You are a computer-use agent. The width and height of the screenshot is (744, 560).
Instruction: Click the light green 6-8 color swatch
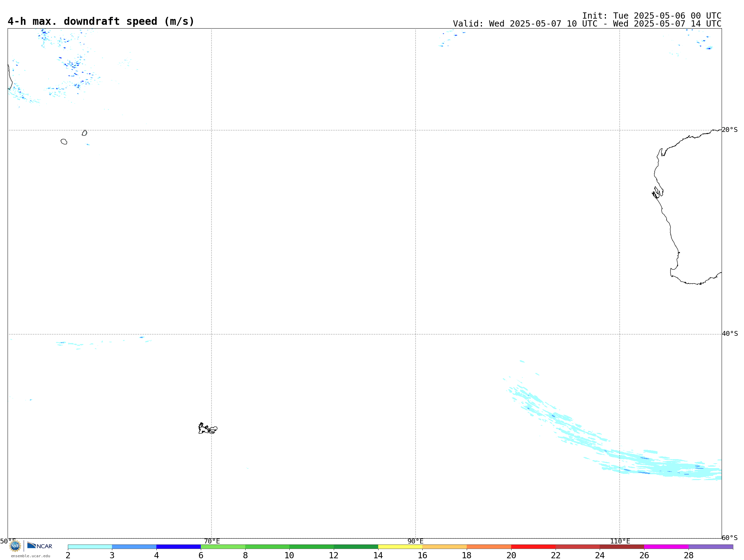click(x=223, y=547)
